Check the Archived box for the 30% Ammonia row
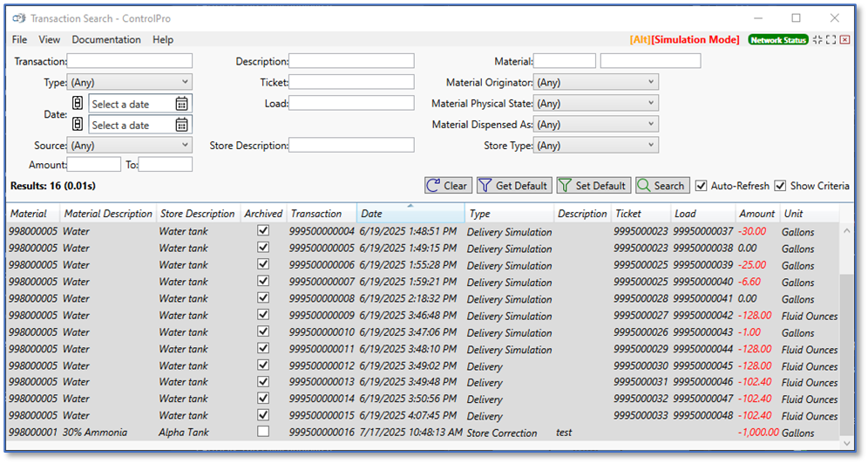 pos(263,432)
